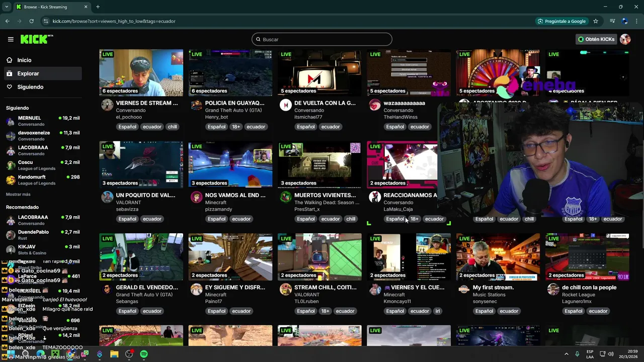Open PresStart_x channel avatar

pyautogui.click(x=286, y=197)
